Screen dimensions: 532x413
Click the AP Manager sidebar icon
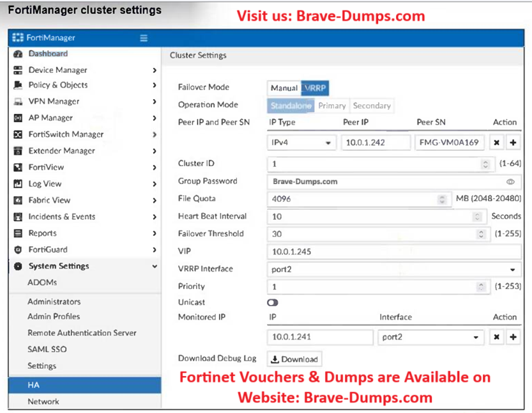(18, 118)
